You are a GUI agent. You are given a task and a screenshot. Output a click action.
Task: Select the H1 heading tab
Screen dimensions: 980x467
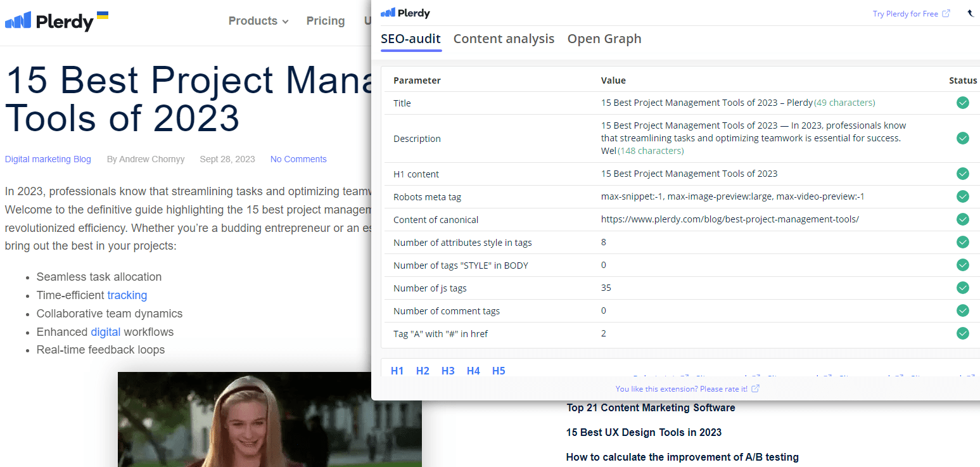coord(397,371)
